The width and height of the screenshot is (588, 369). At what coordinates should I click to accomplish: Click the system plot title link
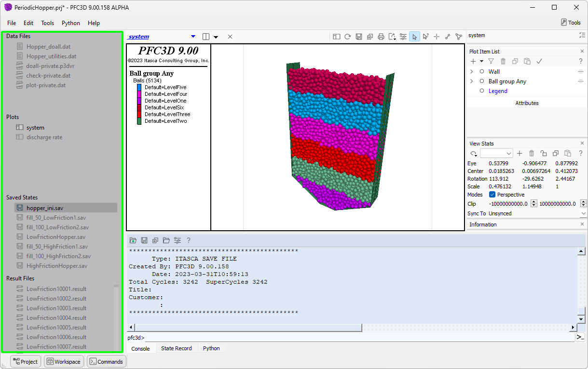pos(138,37)
